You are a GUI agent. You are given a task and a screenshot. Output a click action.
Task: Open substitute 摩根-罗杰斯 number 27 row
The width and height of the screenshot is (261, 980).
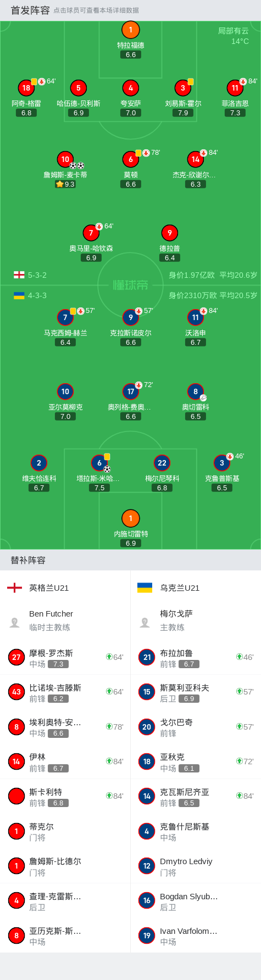[x=65, y=657]
